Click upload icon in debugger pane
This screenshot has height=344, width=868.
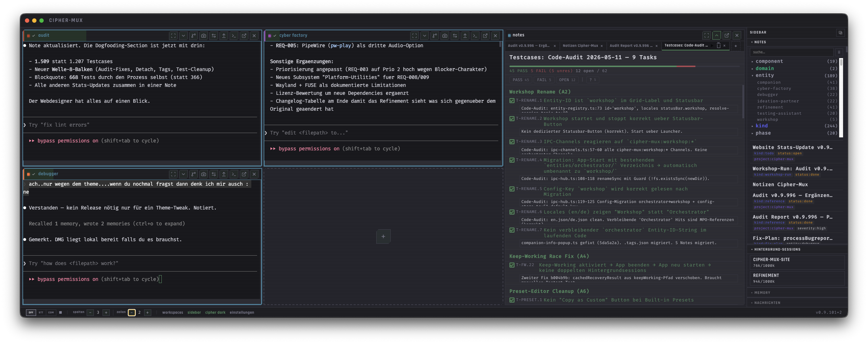[224, 174]
